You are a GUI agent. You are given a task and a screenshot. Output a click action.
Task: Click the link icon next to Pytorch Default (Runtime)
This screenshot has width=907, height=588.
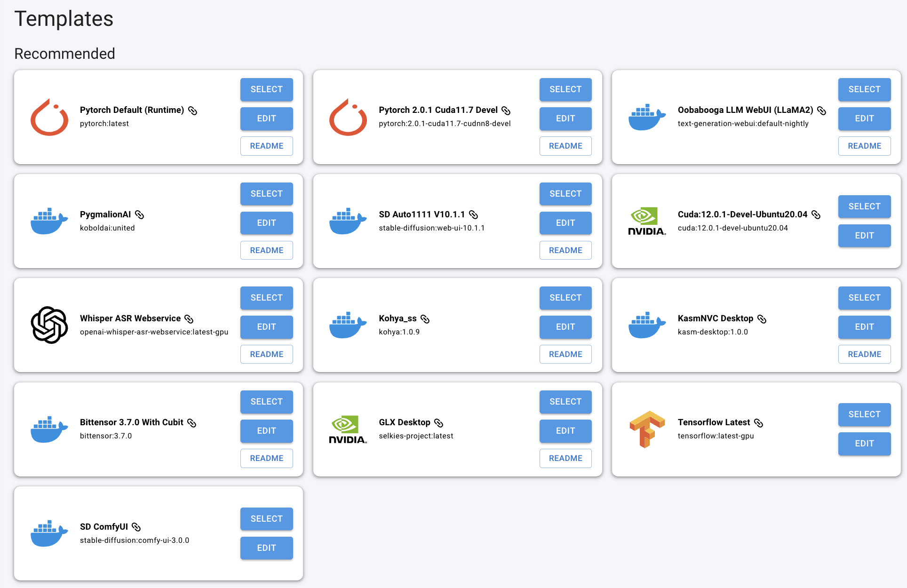click(x=192, y=111)
